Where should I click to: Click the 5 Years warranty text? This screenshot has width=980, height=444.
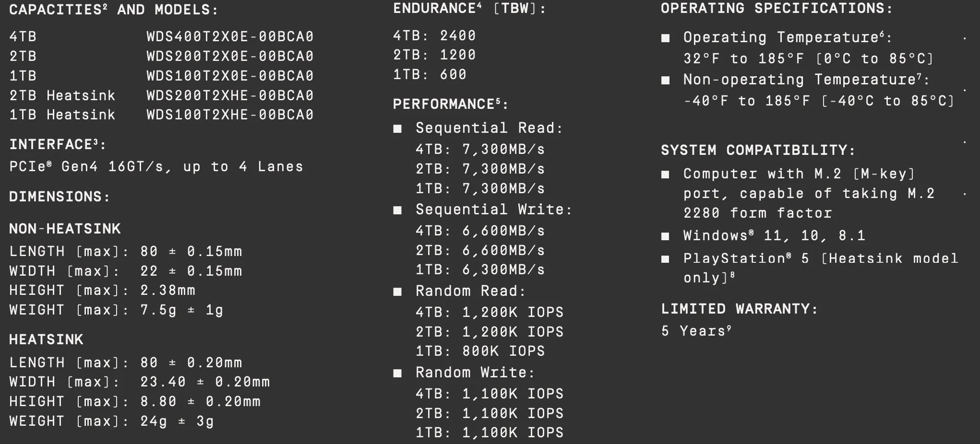point(696,331)
